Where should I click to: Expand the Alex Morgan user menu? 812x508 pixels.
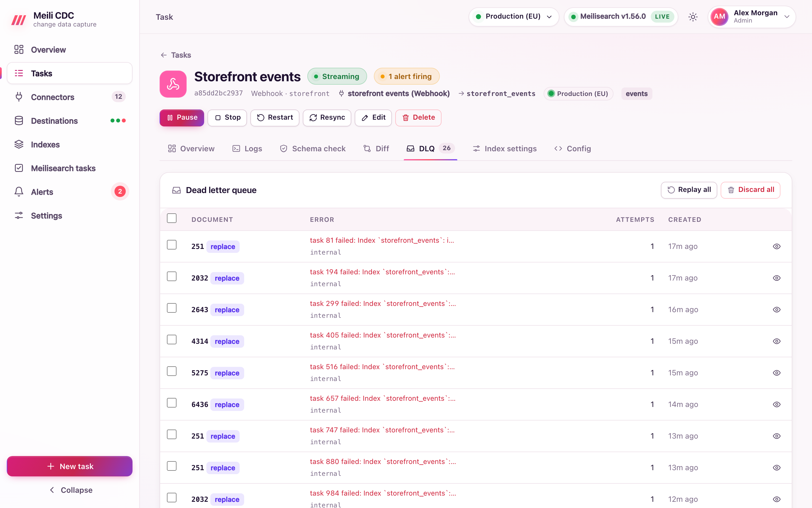point(752,17)
